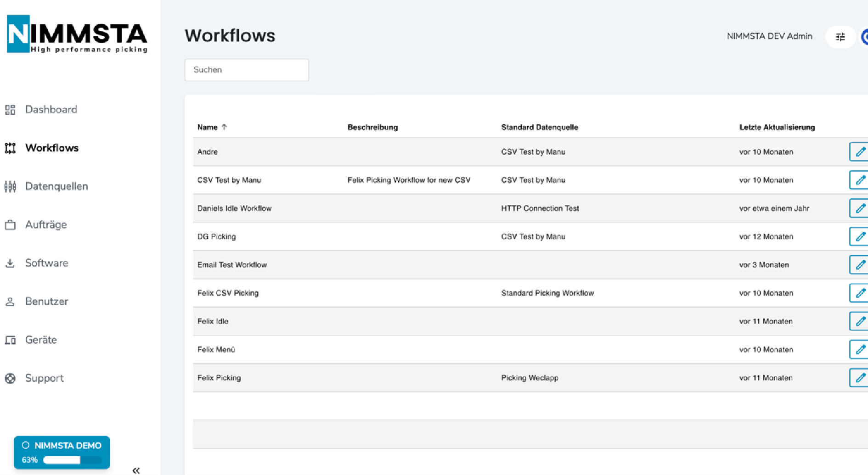Open the CSV Test by Manu workflow row

229,180
